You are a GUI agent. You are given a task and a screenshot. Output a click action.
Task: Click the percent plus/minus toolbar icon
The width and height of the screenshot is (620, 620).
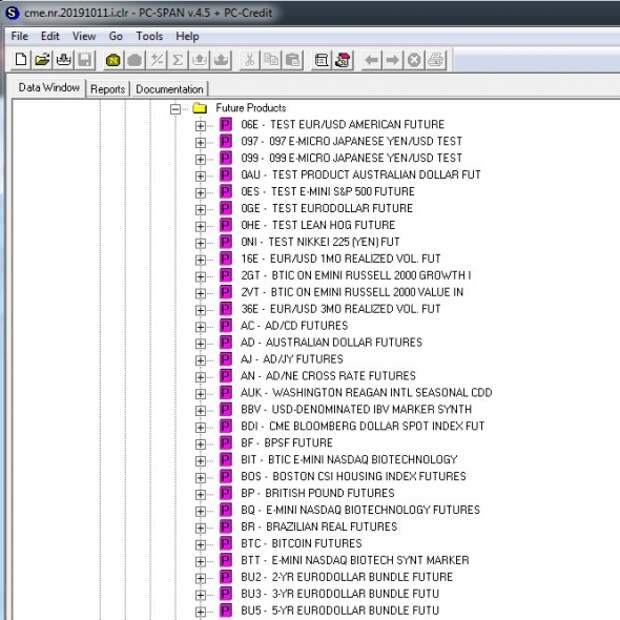157,60
